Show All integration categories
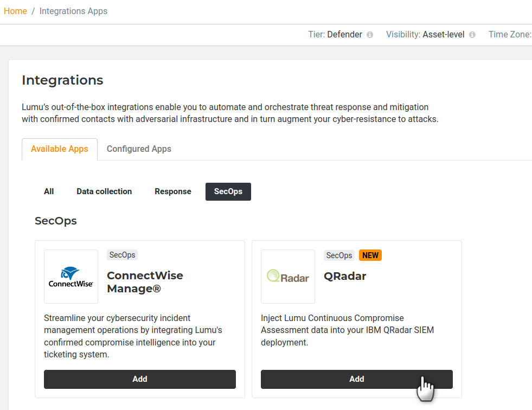Image resolution: width=532 pixels, height=410 pixels. pos(49,191)
